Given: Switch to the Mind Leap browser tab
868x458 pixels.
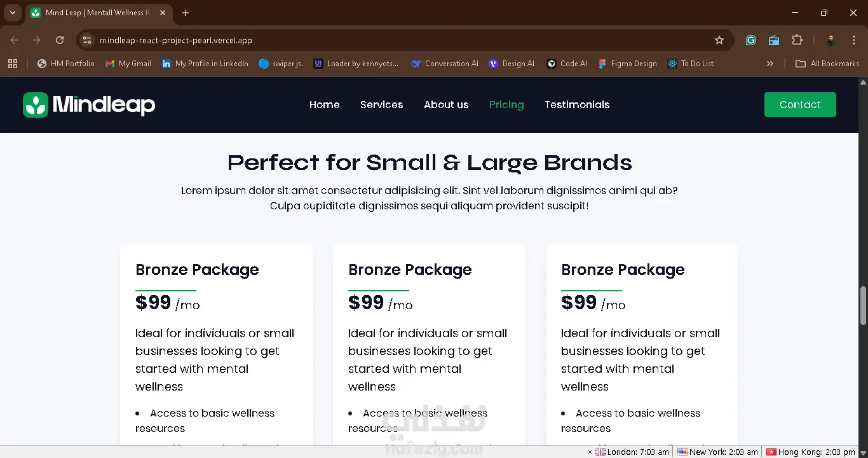Looking at the screenshot, I should pos(95,13).
